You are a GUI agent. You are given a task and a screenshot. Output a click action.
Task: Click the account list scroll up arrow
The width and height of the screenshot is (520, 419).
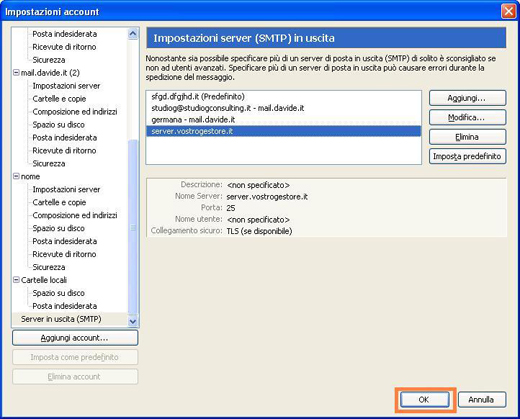[133, 34]
